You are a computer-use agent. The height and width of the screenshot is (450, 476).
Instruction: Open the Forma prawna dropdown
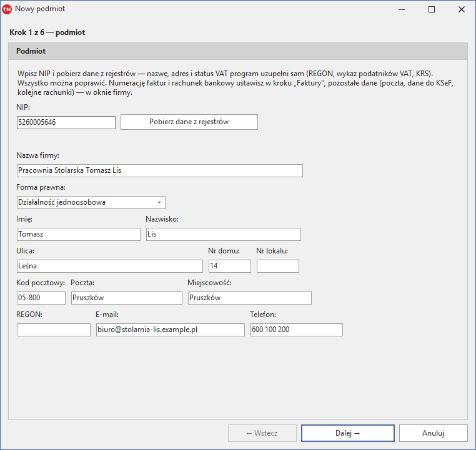[x=91, y=203]
